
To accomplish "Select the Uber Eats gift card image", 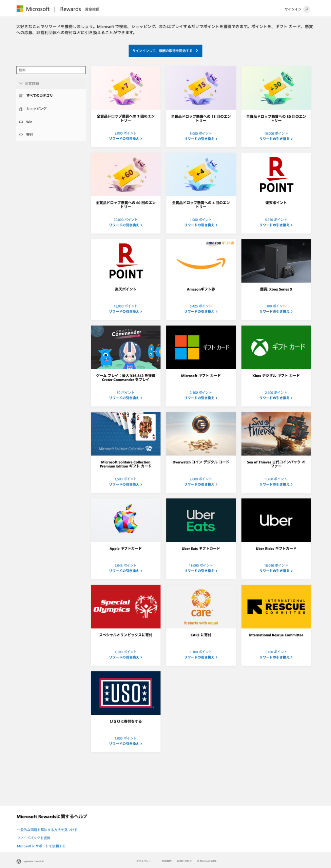I will [x=201, y=520].
